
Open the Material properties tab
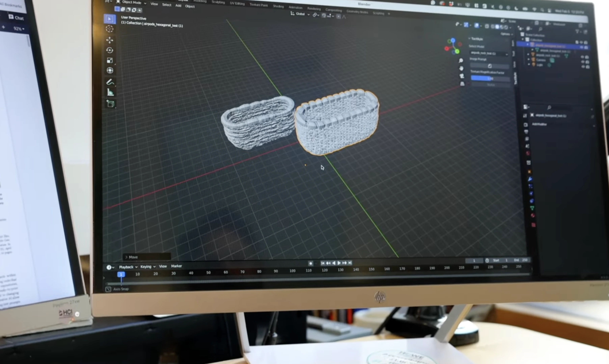point(533,216)
